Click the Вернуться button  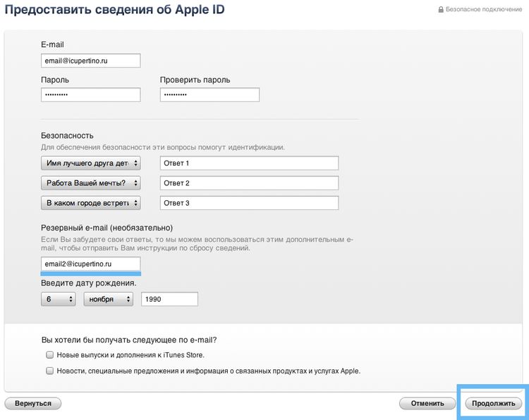click(33, 404)
